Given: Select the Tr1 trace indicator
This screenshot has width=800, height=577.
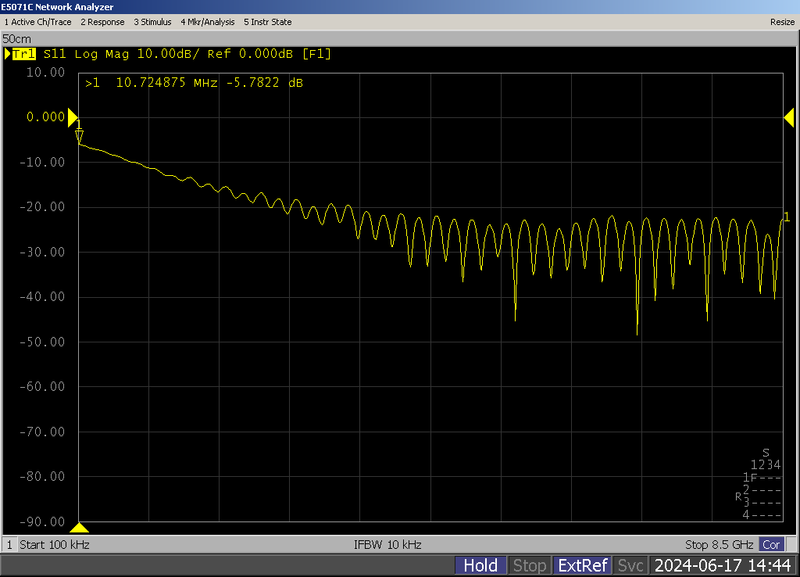Looking at the screenshot, I should click(x=22, y=53).
